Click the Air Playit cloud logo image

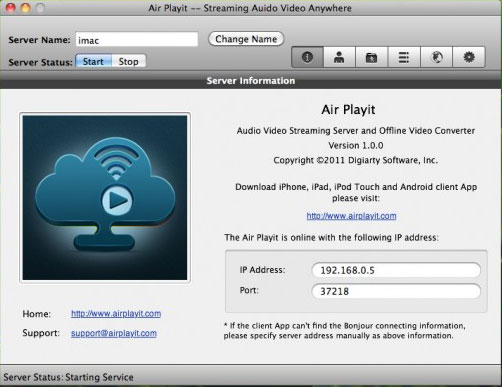click(105, 198)
